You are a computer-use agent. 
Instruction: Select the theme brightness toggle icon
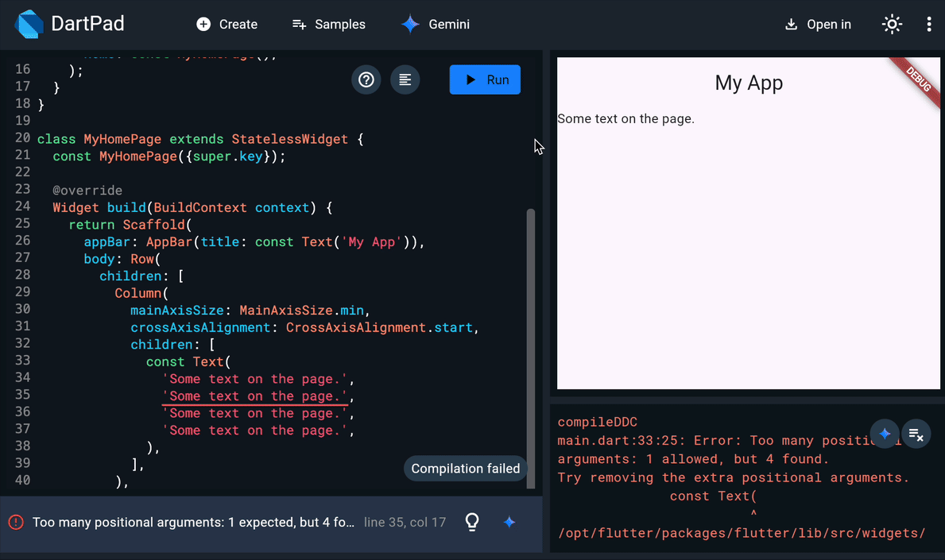pos(892,24)
